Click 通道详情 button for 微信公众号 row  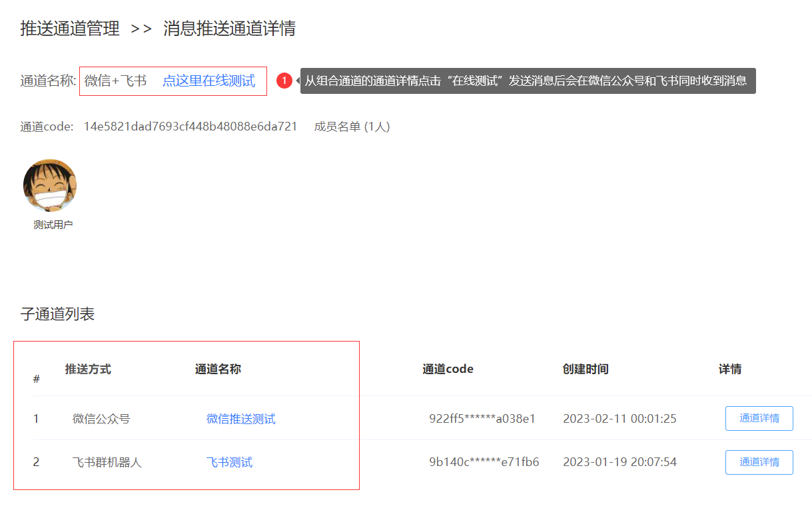click(759, 418)
